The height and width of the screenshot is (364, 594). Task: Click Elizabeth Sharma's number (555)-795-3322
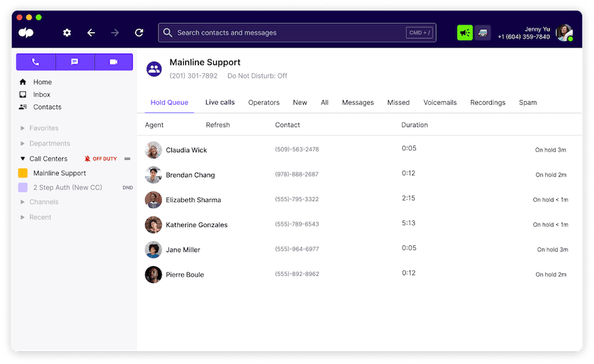coord(296,199)
